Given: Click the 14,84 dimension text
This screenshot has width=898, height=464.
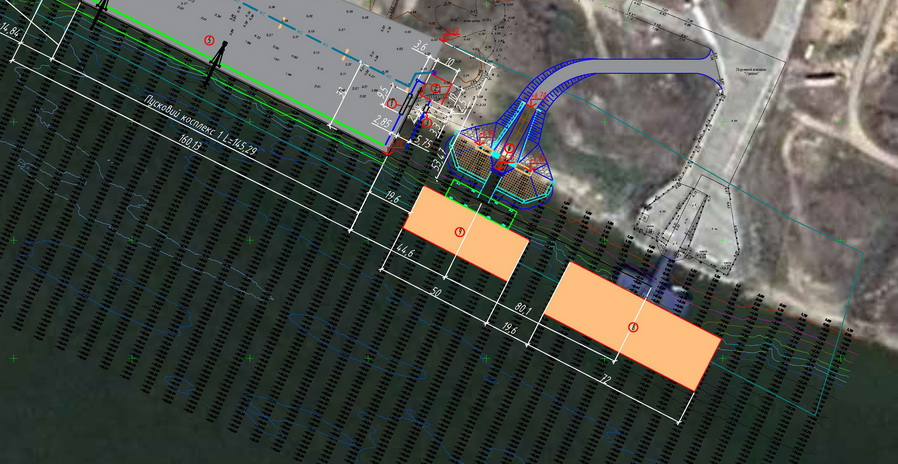Looking at the screenshot, I should pyautogui.click(x=11, y=32).
